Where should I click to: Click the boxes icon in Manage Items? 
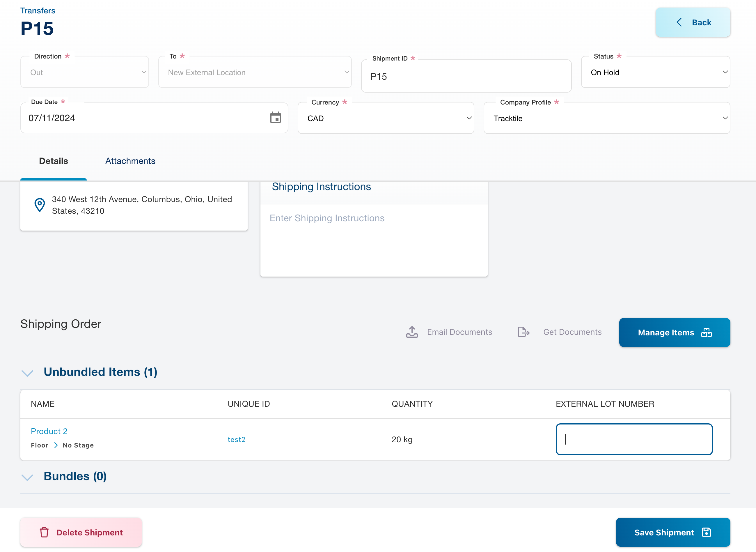point(706,332)
